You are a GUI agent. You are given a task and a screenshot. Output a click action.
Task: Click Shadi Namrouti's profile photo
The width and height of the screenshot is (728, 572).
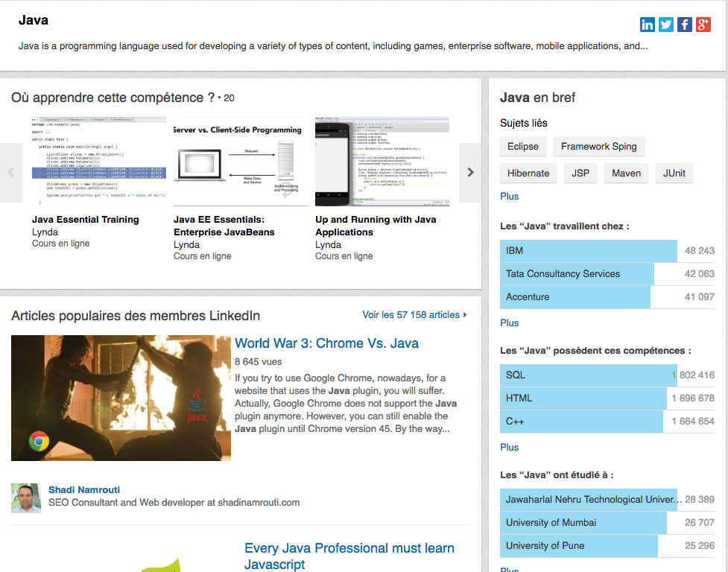(x=26, y=498)
